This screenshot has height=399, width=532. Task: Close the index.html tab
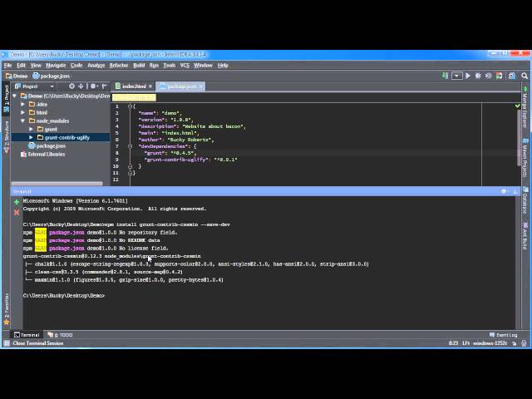150,86
